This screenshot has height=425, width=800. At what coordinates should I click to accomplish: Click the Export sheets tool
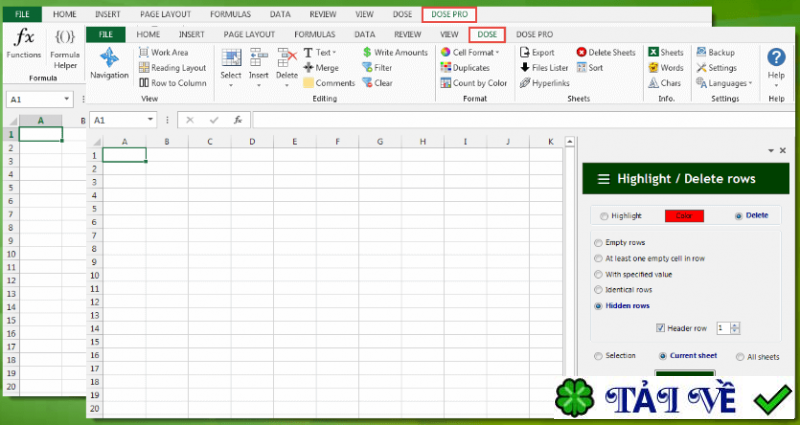pyautogui.click(x=537, y=53)
